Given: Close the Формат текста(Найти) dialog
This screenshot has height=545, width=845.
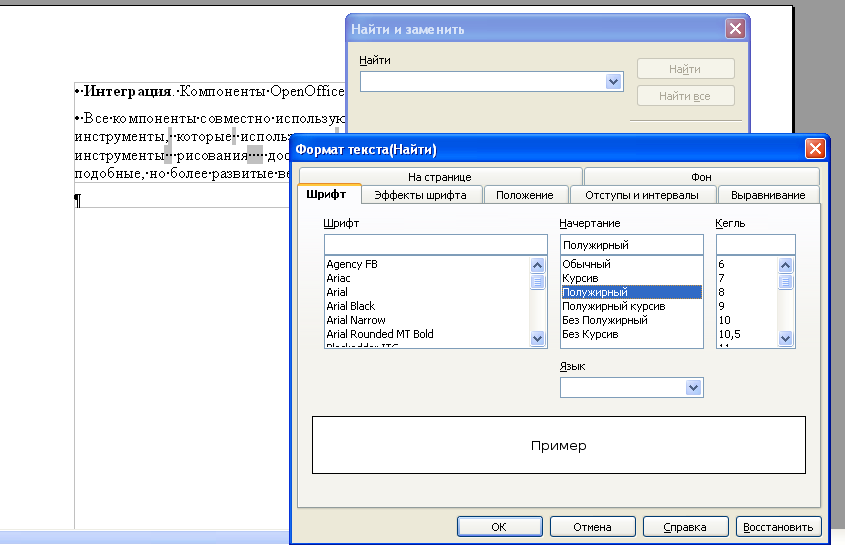Looking at the screenshot, I should [x=815, y=149].
